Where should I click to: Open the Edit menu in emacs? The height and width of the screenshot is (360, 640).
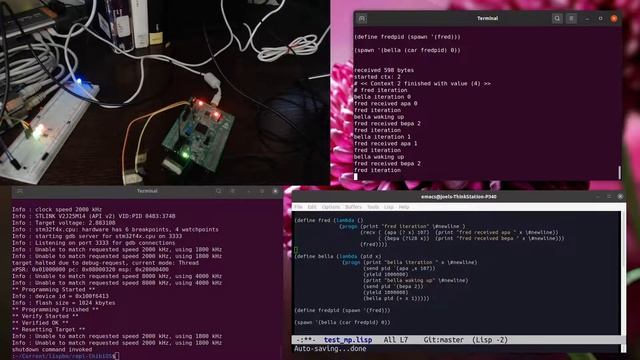pos(312,207)
